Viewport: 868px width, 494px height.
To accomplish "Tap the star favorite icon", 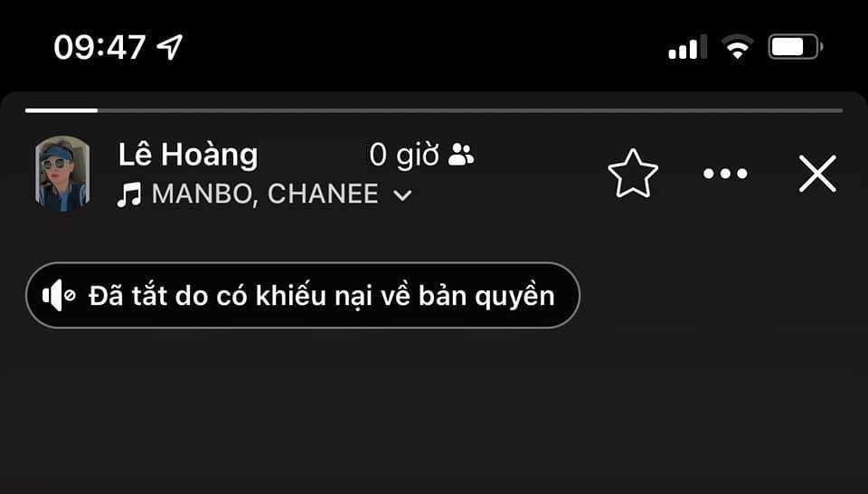I will point(633,174).
